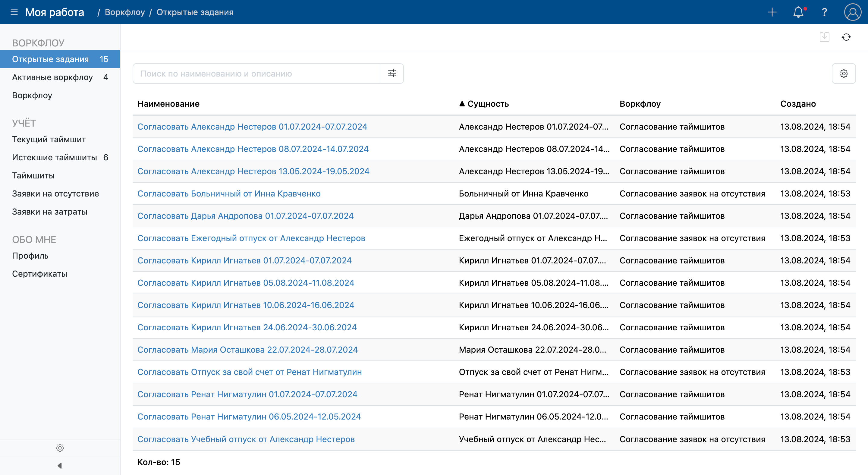Open Согласовать Ежегодный отпуск от Александр Нестеров
868x475 pixels.
click(251, 238)
